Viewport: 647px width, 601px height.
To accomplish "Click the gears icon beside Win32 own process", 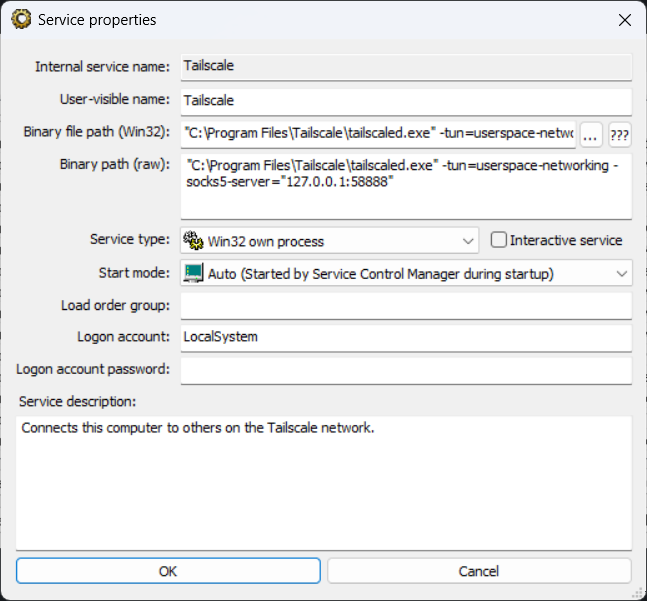I will [193, 240].
